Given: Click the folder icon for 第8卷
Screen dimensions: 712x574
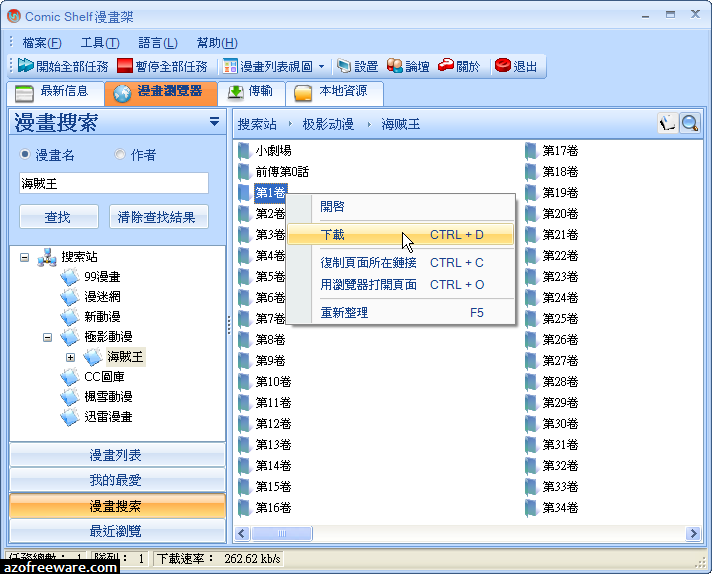Looking at the screenshot, I should pos(245,340).
